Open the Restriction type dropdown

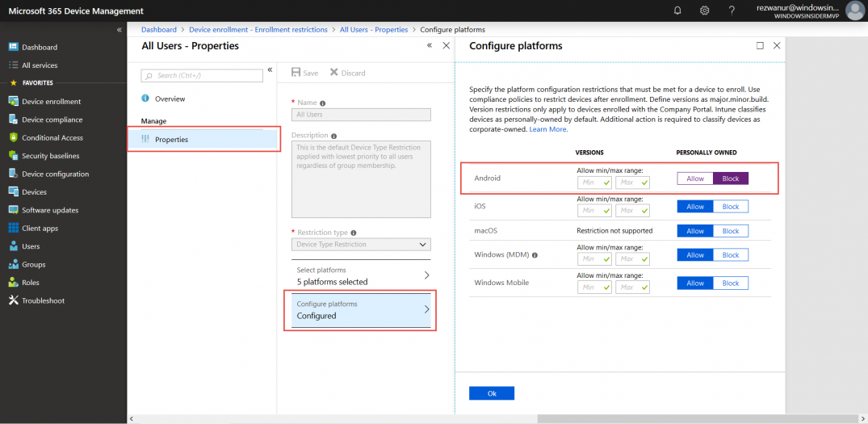click(x=361, y=244)
